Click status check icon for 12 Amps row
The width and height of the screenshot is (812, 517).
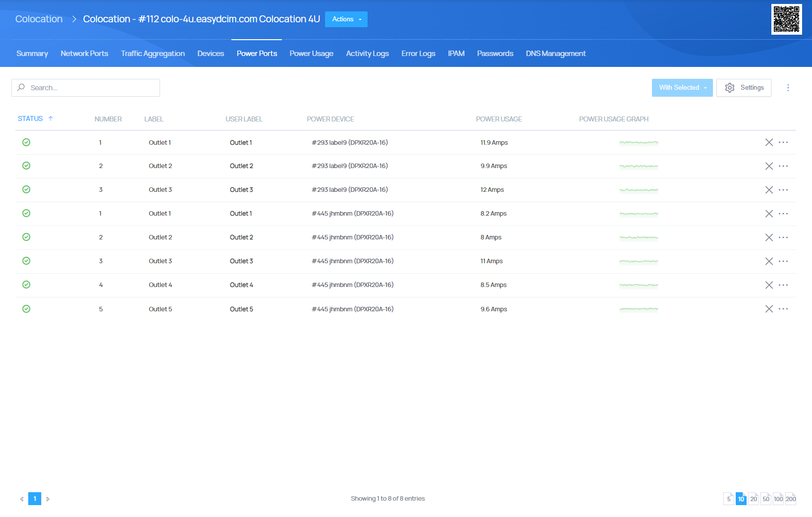[x=26, y=189]
